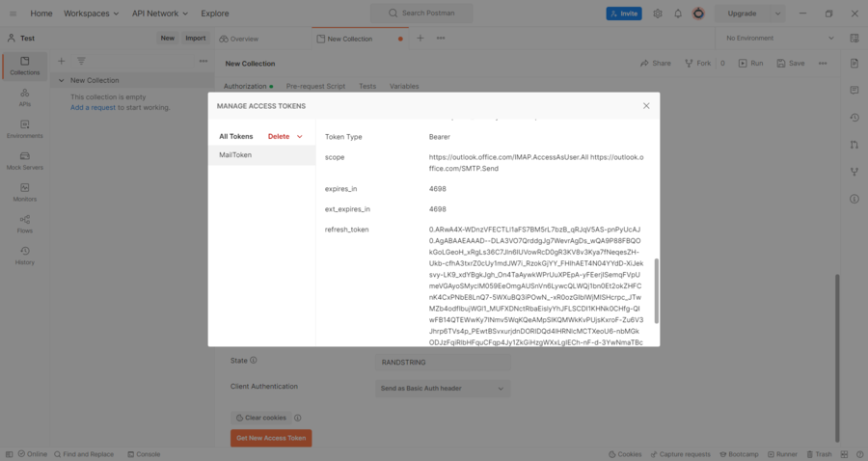Open environment quick look icon
Screen dimensions: 868x461
854,39
